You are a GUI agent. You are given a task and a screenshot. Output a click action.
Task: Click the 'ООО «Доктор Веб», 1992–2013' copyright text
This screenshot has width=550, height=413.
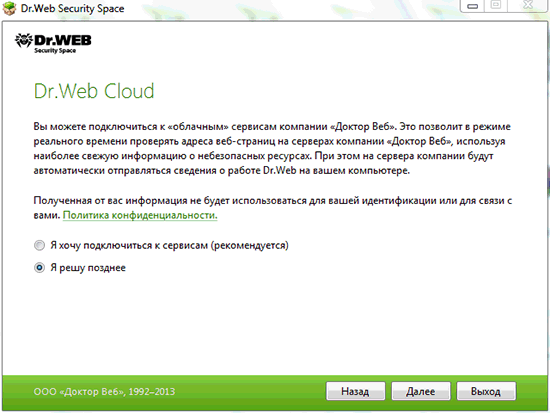tap(104, 392)
